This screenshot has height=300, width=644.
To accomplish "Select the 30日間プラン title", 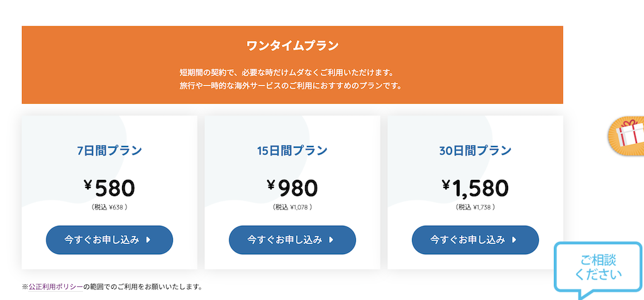I will 475,150.
